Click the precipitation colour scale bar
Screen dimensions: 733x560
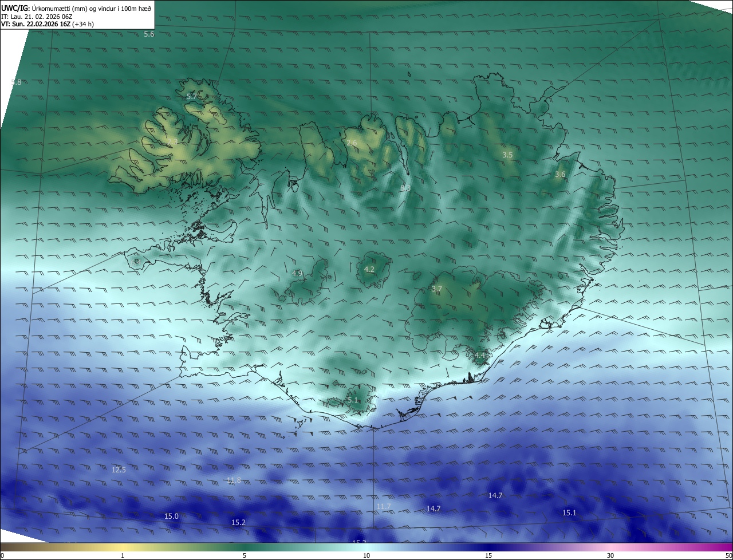[x=366, y=547]
